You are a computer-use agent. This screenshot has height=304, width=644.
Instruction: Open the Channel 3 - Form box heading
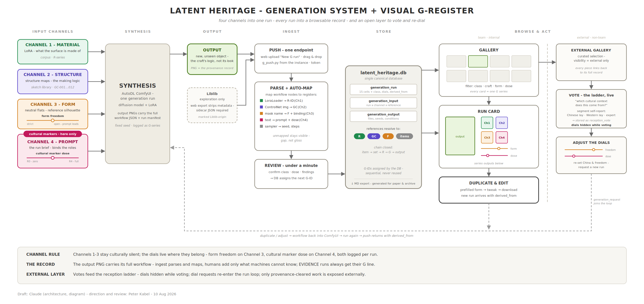point(53,104)
